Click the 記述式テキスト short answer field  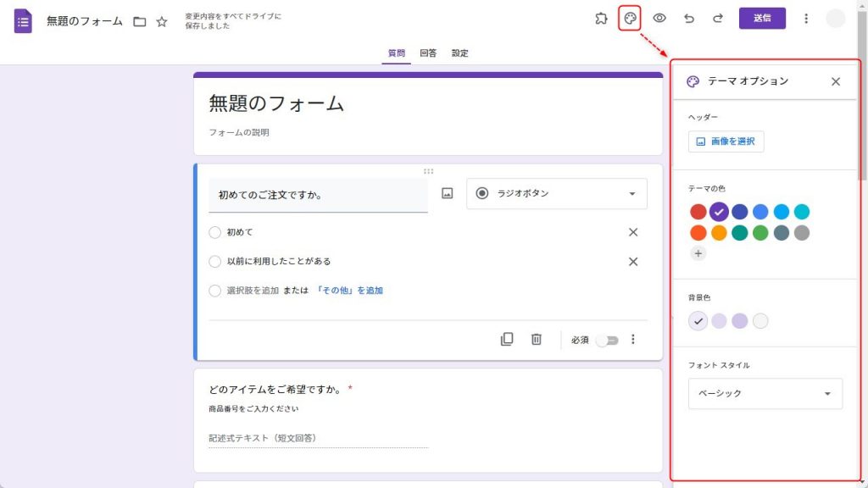319,438
